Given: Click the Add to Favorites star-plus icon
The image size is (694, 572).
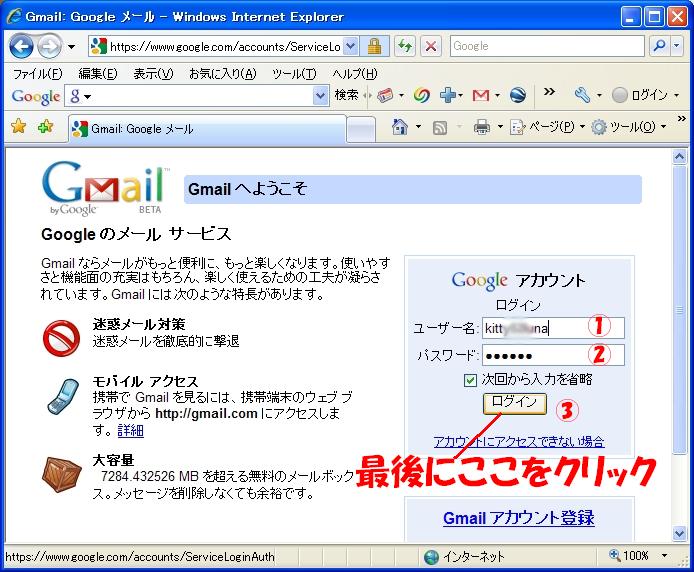Looking at the screenshot, I should tap(45, 127).
